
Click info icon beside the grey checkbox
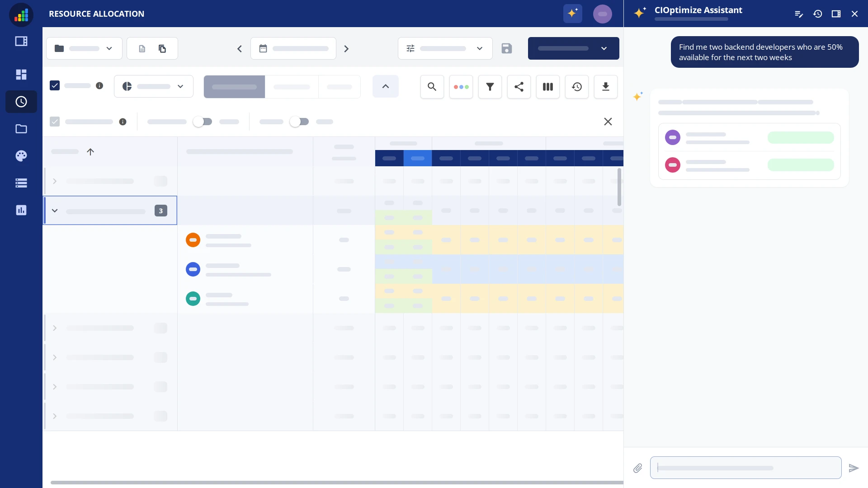(x=123, y=122)
